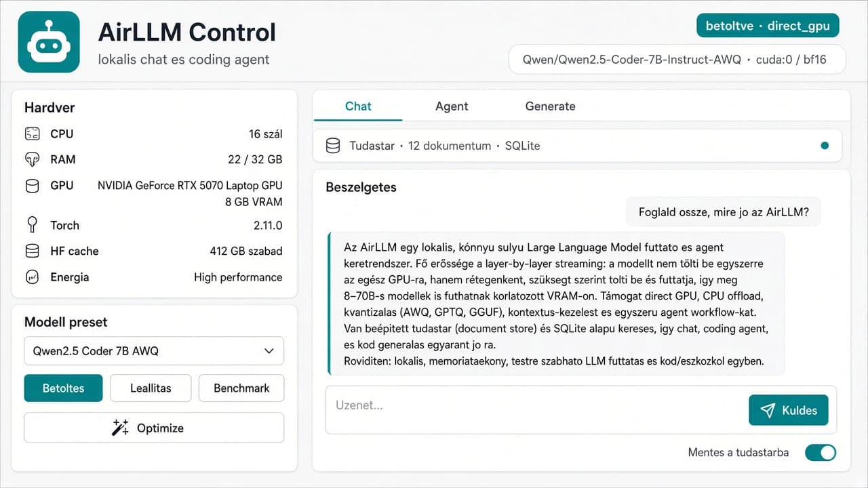Click the Tudastar database icon
868x488 pixels.
[332, 146]
